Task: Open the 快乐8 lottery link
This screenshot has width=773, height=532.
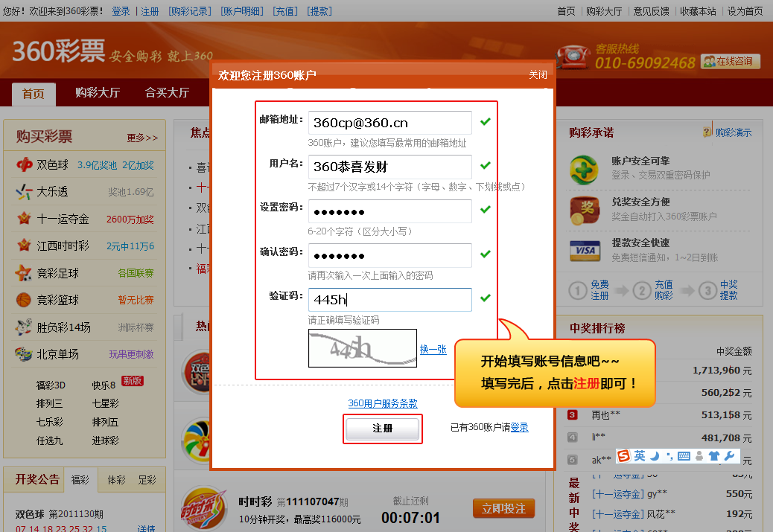Action: (x=104, y=385)
